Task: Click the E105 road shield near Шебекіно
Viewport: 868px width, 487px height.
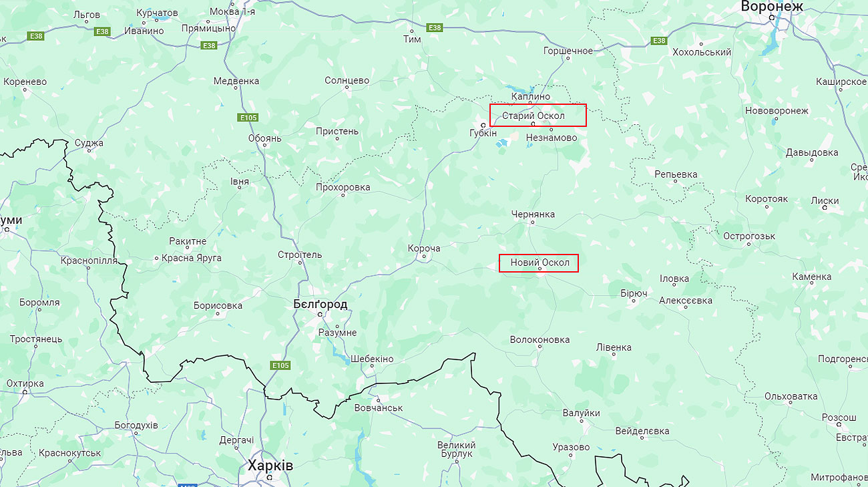Action: coord(280,365)
